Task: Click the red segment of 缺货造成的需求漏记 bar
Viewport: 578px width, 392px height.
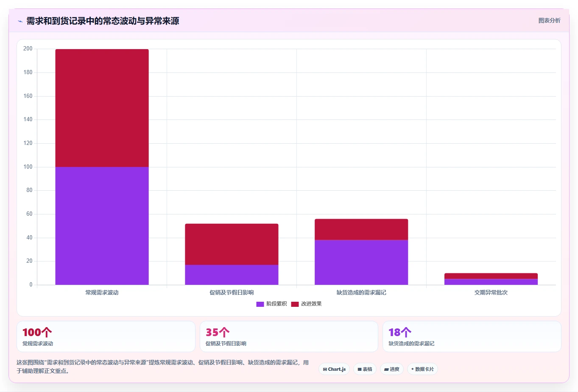Action: tap(361, 229)
